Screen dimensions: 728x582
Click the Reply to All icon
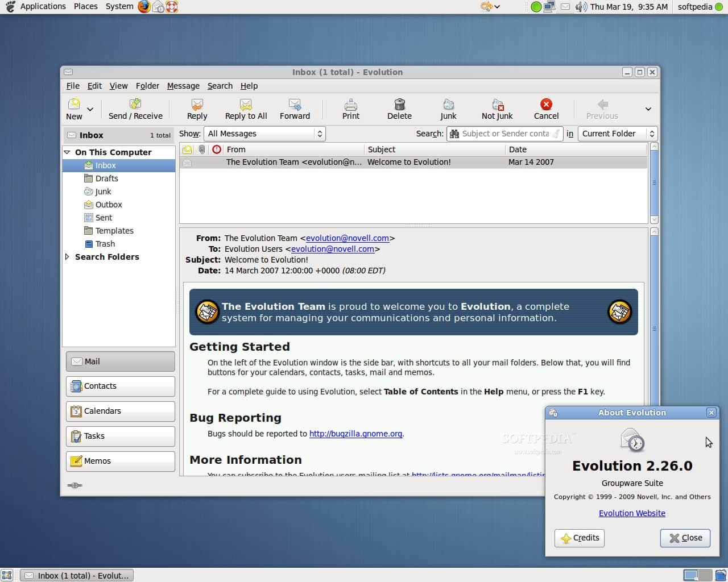click(246, 109)
